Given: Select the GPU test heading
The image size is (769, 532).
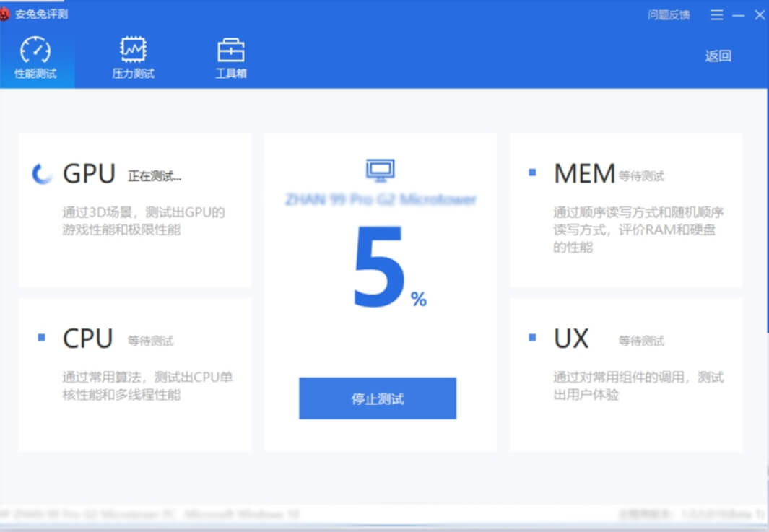Looking at the screenshot, I should pos(89,173).
